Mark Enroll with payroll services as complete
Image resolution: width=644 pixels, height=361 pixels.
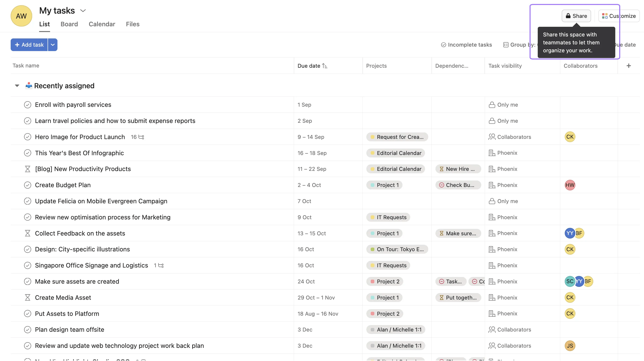pyautogui.click(x=28, y=105)
